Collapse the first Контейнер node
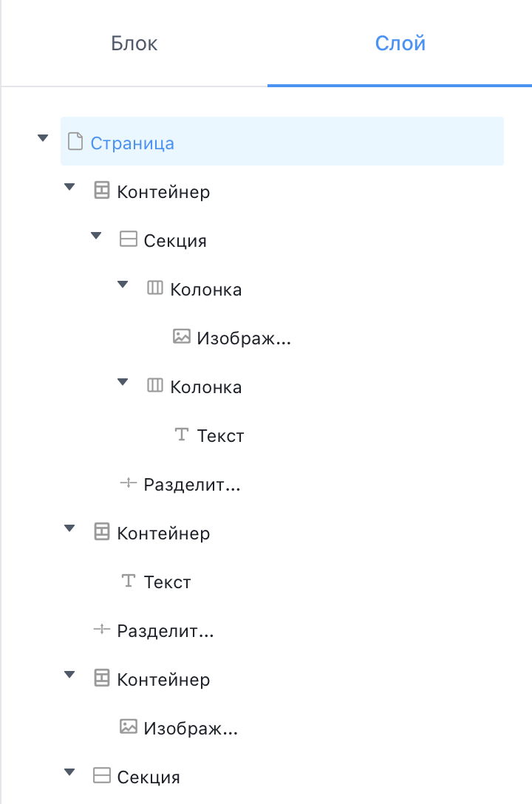Viewport: 532px width, 804px height. 69,187
